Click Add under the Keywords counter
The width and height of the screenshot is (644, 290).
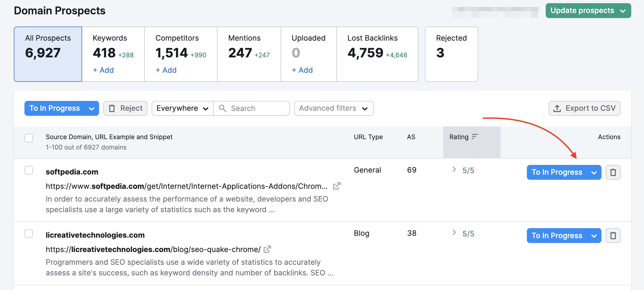[x=103, y=70]
